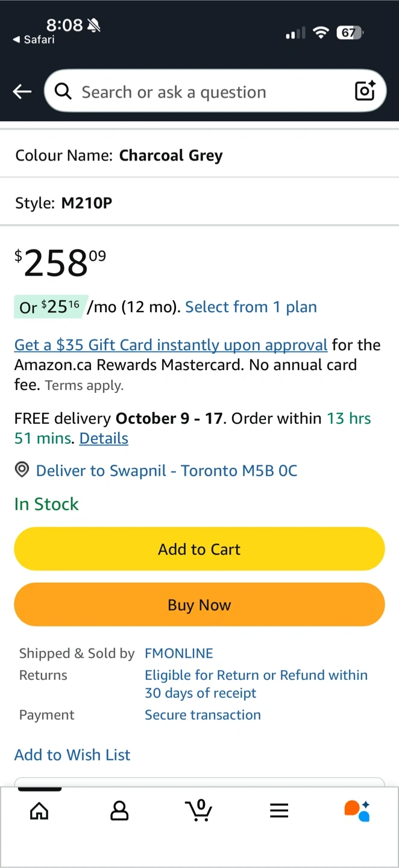Tap the delivery location pin icon
Viewport: 399px width, 868px height.
coord(22,470)
